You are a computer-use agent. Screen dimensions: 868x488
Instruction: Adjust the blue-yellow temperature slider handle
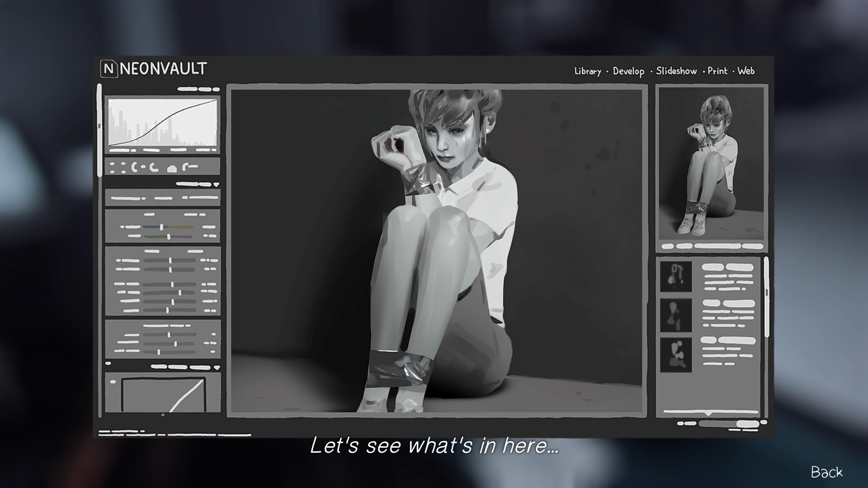pyautogui.click(x=161, y=227)
